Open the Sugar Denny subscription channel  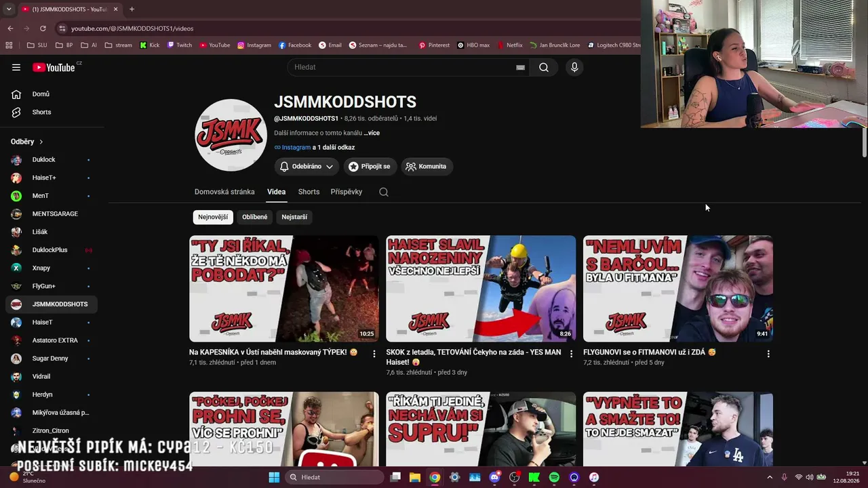[x=52, y=359]
